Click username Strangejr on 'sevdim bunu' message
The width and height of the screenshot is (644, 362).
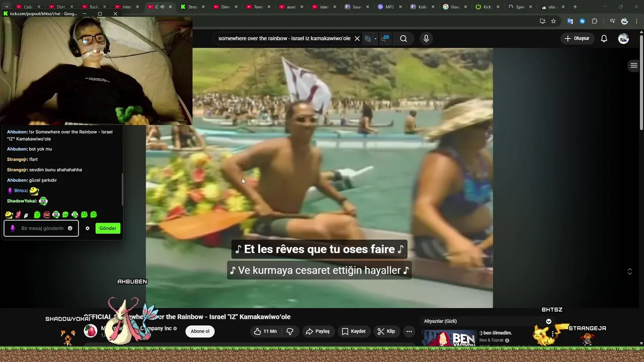tap(17, 170)
